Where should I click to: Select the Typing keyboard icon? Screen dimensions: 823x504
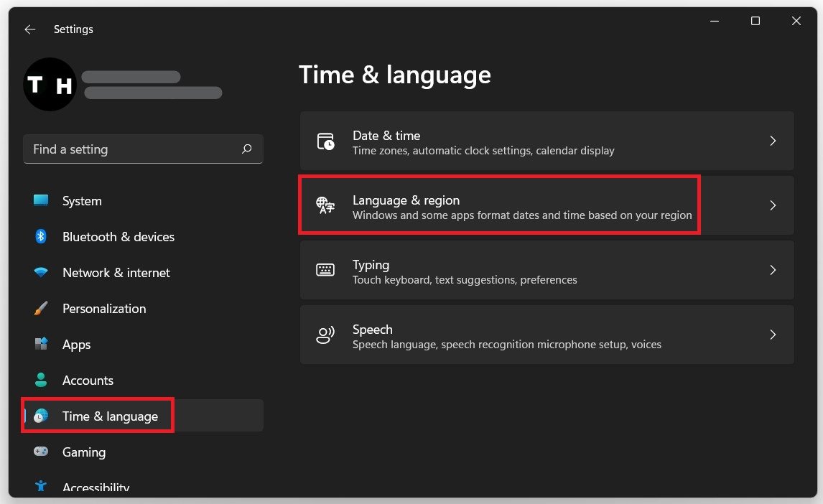(x=326, y=270)
